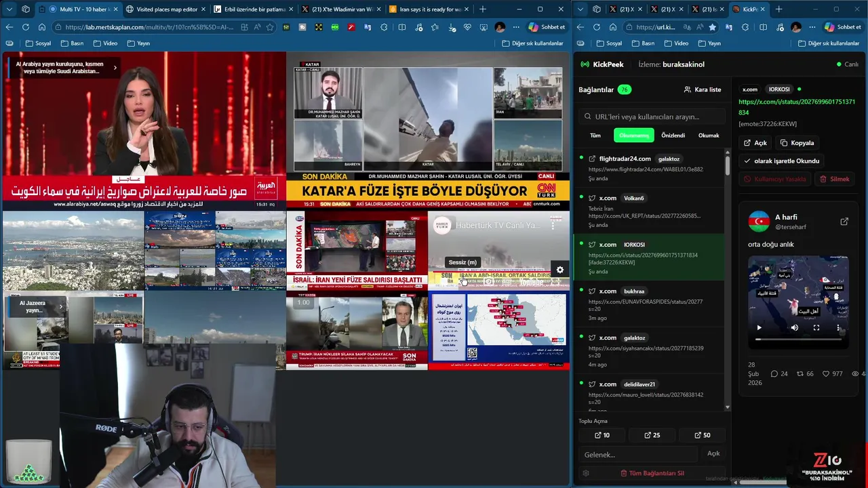Open Sosyal bookmarks folder in left window
The width and height of the screenshot is (868, 488).
click(x=38, y=43)
